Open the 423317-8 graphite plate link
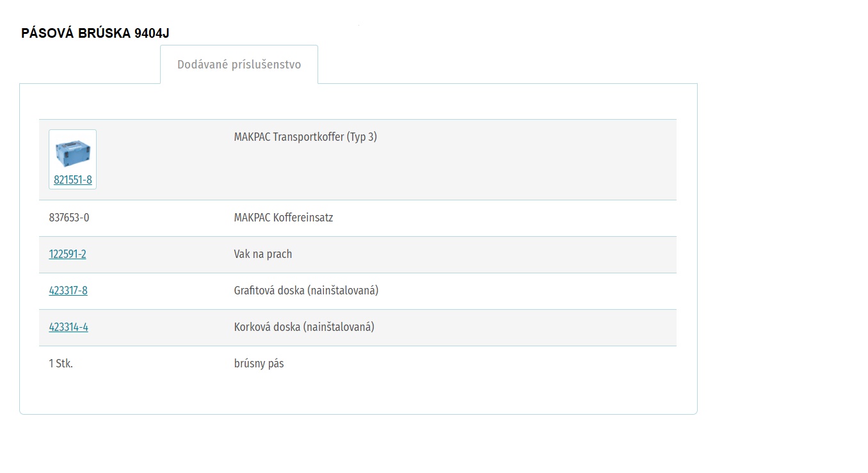 point(68,291)
